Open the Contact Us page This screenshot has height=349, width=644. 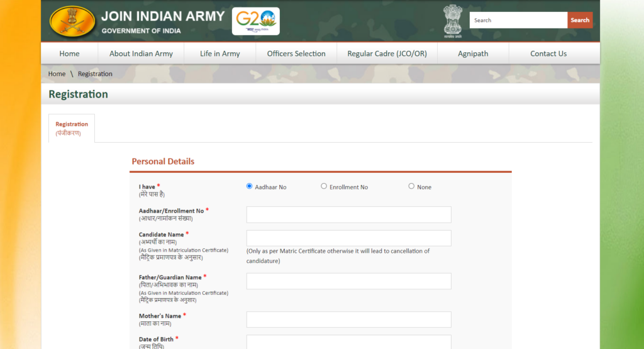(x=548, y=53)
